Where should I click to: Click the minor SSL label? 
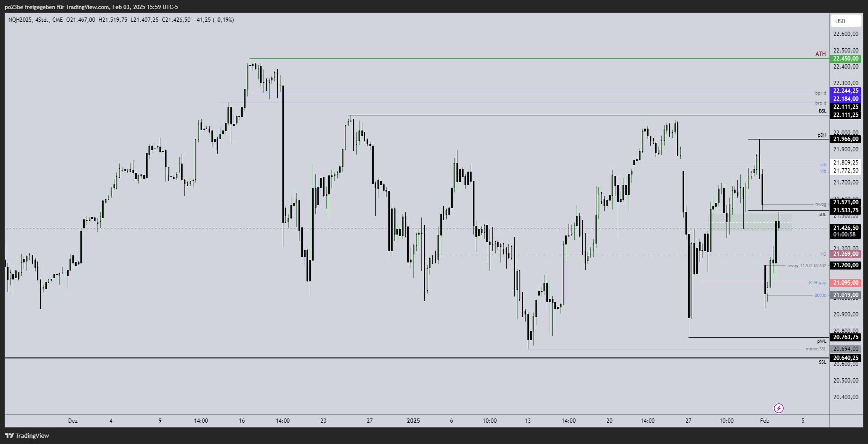pyautogui.click(x=816, y=349)
